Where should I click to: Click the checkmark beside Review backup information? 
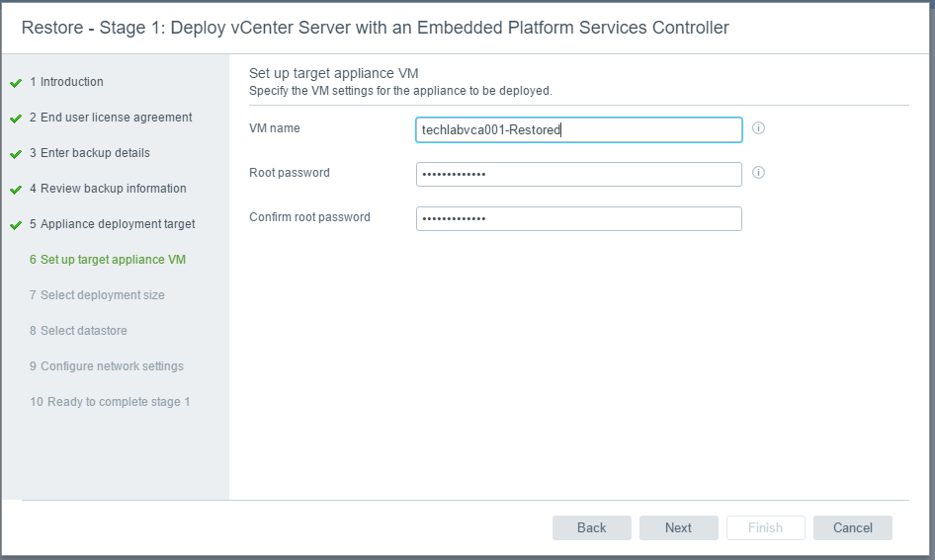pos(16,190)
